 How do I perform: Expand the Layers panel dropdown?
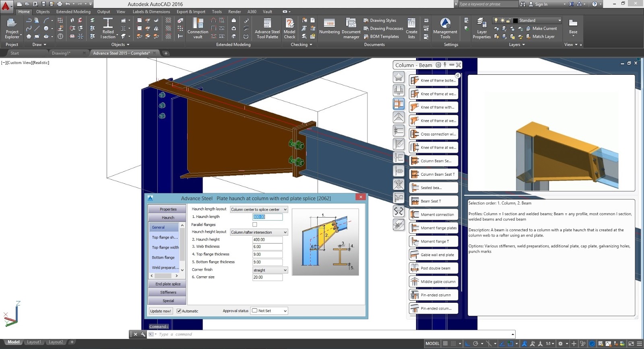tap(517, 45)
